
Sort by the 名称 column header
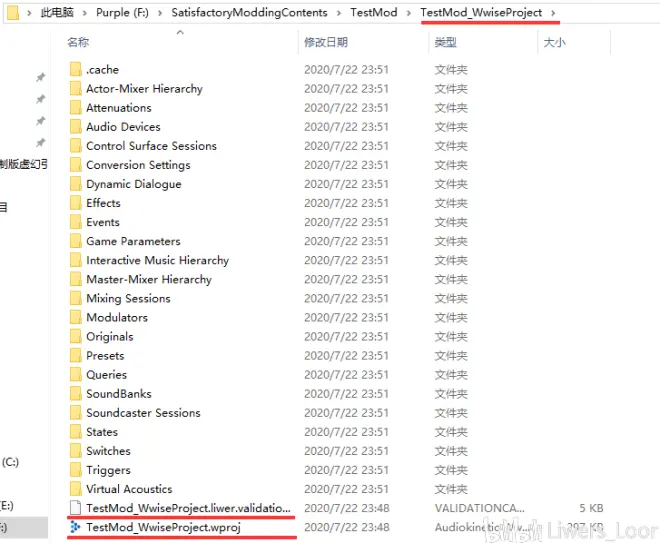coord(78,42)
